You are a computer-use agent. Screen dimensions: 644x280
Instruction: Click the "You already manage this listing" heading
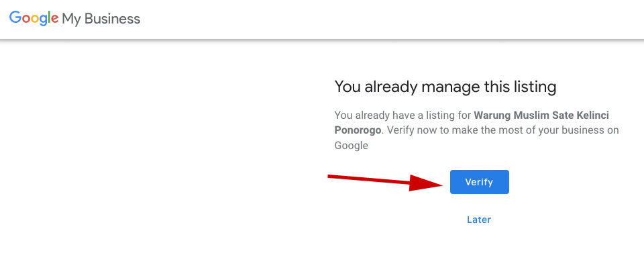click(445, 87)
